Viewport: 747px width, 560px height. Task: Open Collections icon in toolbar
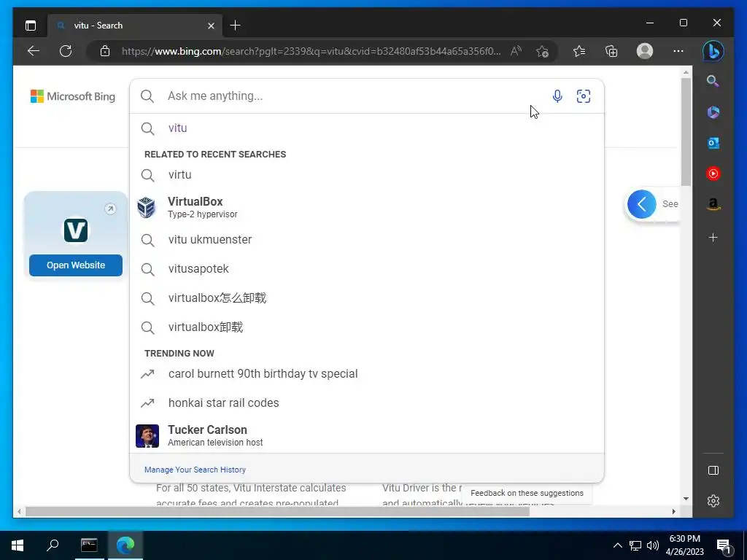point(611,51)
